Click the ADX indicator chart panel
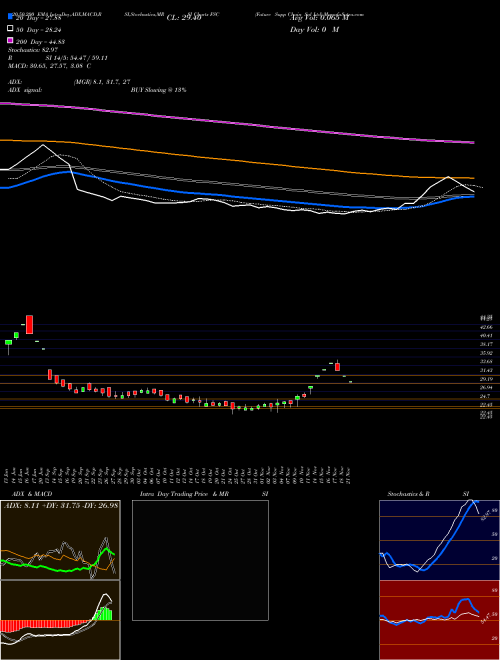Screen dimensions: 500x660 point(60,540)
